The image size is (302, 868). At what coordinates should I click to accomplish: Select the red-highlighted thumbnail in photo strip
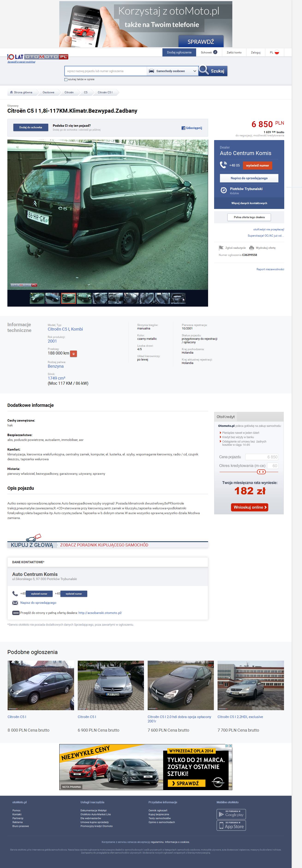click(x=69, y=299)
